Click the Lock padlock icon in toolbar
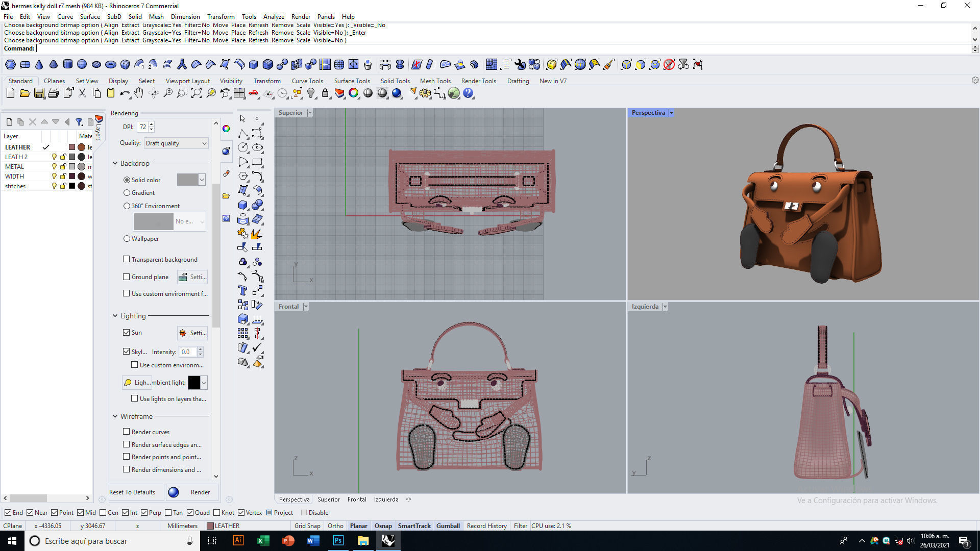Viewport: 980px width, 551px height. coord(325,93)
